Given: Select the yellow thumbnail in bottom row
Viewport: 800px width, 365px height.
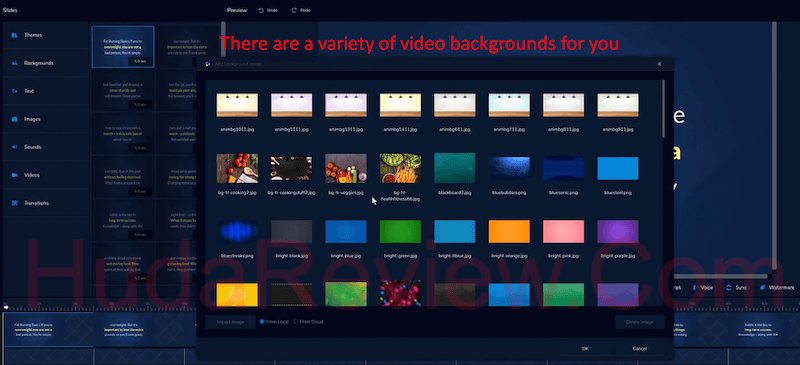Looking at the screenshot, I should 237,295.
